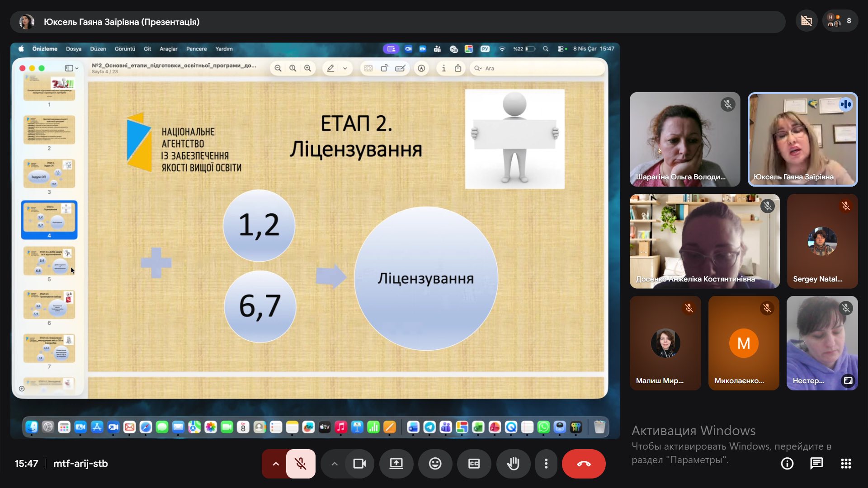Raise hand using the hand icon

513,464
